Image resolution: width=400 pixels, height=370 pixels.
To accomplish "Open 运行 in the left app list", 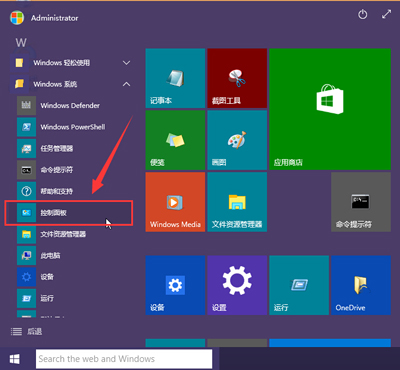I will 70,298.
